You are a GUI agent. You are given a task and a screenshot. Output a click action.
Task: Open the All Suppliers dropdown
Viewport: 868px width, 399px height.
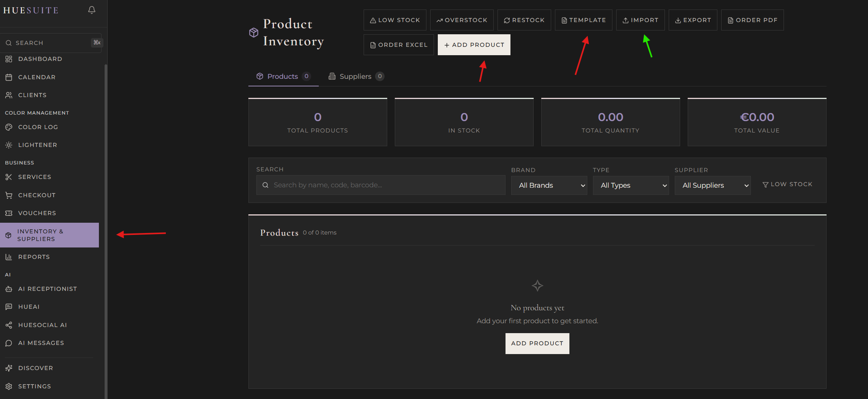712,185
